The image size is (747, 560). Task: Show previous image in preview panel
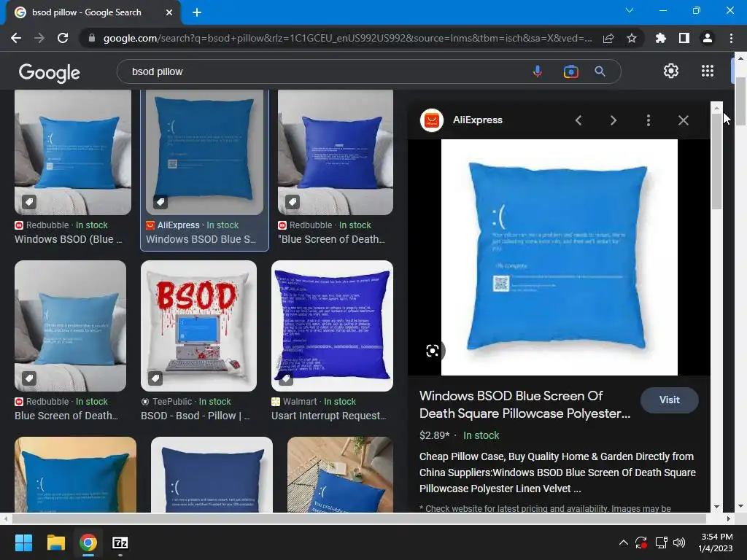tap(578, 120)
